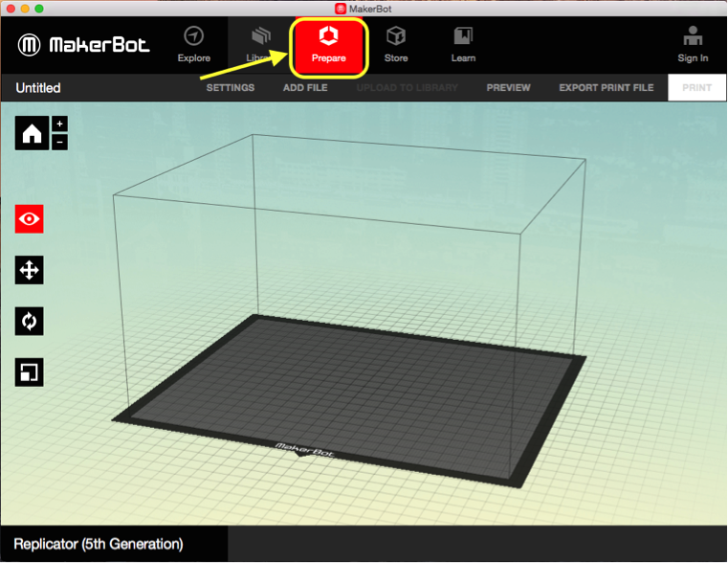Reset view with the Home icon
The image size is (728, 563).
[x=32, y=133]
